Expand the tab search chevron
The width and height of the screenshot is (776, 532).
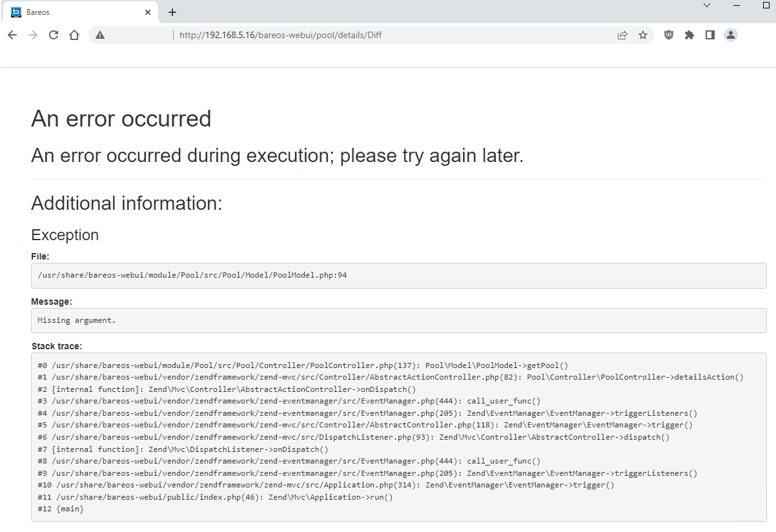point(707,5)
